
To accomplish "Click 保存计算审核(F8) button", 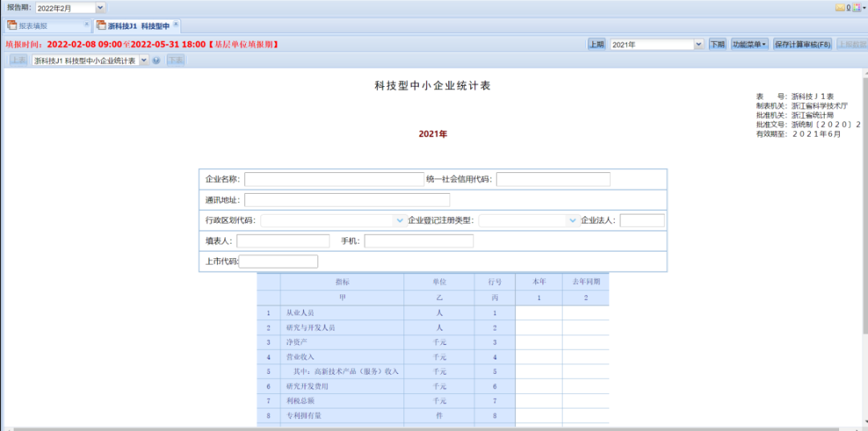I will (x=803, y=45).
